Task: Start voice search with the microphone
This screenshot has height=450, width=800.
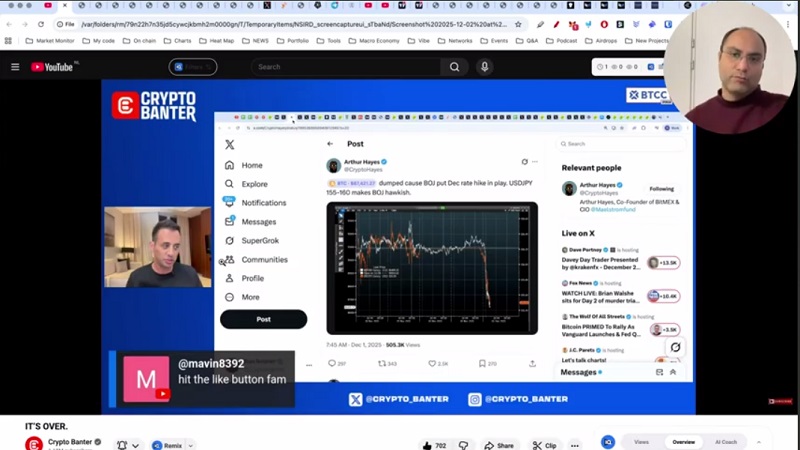Action: [x=485, y=67]
